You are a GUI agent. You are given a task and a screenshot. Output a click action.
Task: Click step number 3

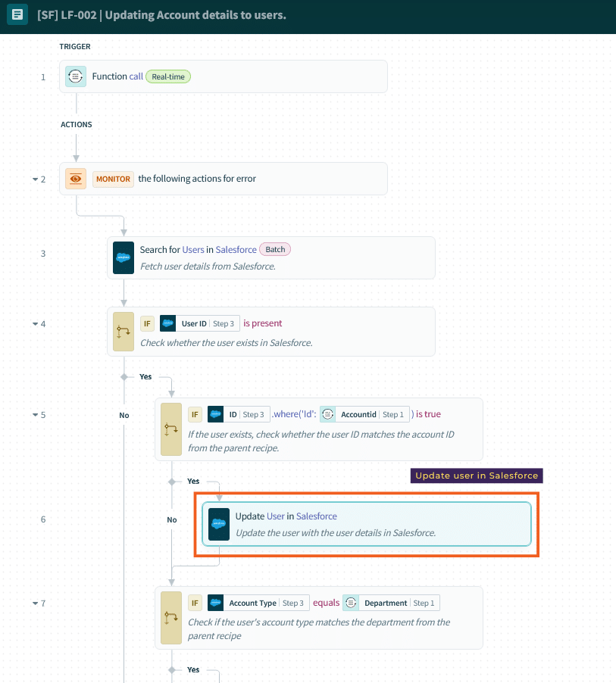(x=43, y=254)
